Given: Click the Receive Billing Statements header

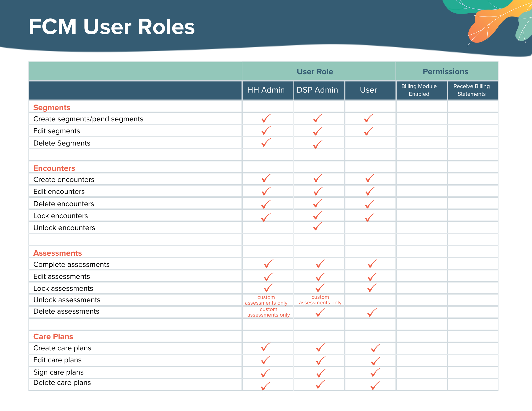Looking at the screenshot, I should (x=471, y=90).
